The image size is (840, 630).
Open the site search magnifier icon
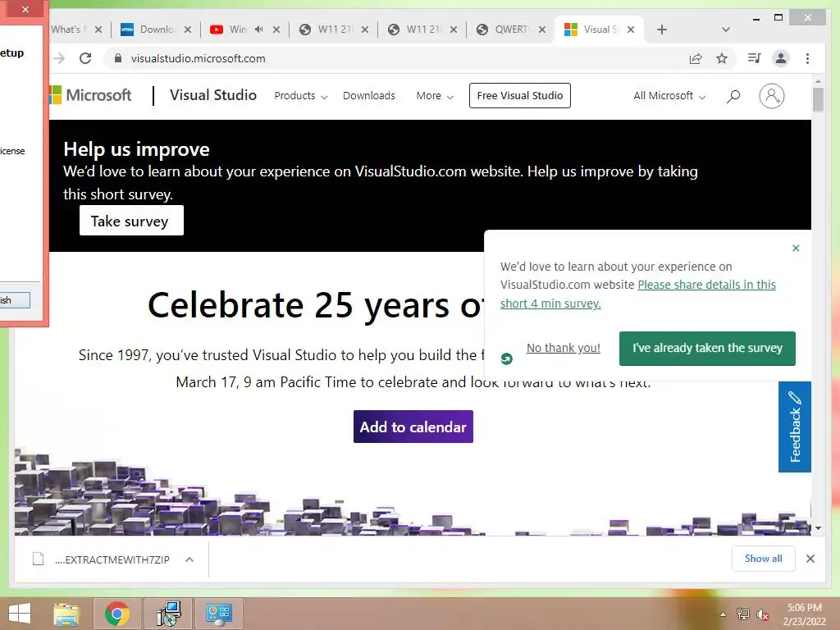[733, 96]
